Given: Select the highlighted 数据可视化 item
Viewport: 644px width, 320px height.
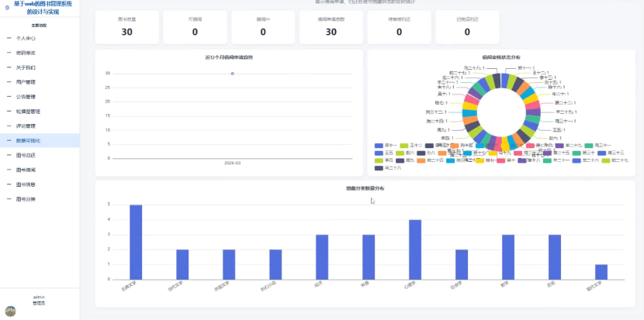Looking at the screenshot, I should point(40,141).
